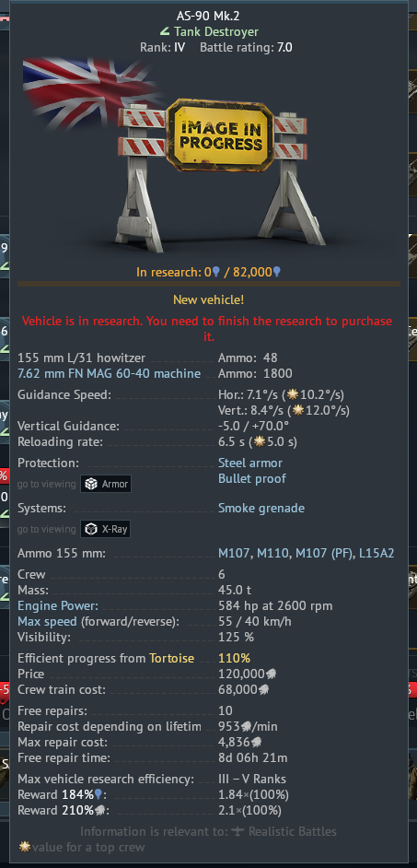Click the top crew star icon at bottom
Viewport: 417px width, 868px height.
tap(25, 847)
